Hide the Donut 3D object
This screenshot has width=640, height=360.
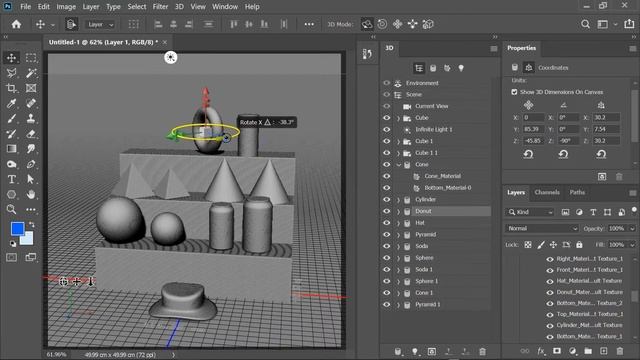[387, 211]
